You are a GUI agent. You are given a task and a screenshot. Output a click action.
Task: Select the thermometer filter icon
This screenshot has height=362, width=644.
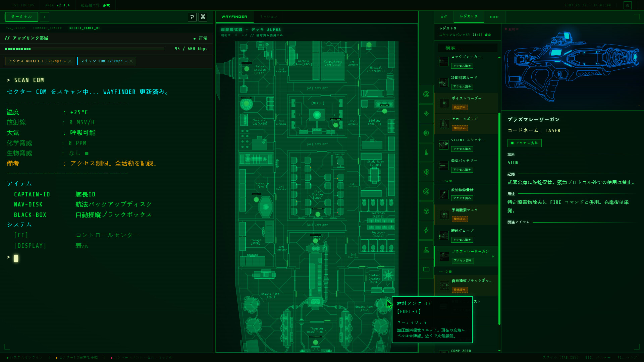[x=426, y=153]
